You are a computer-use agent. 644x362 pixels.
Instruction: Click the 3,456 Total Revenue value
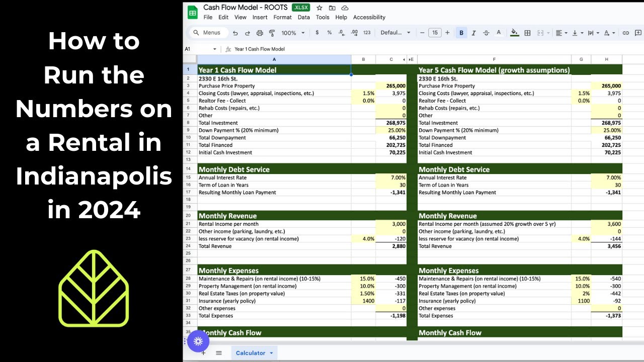click(607, 246)
